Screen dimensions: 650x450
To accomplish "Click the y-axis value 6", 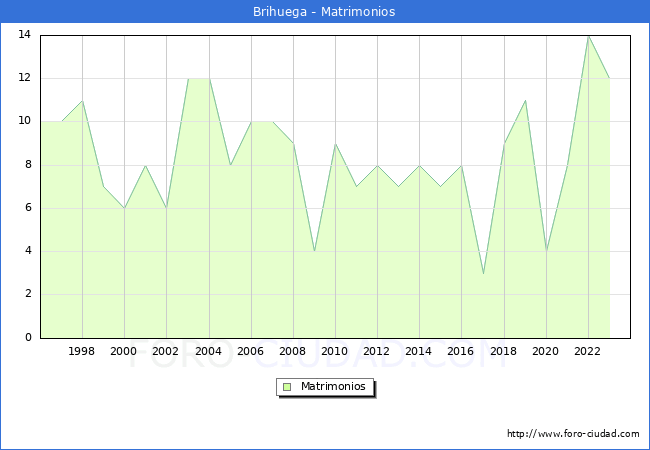I will [x=28, y=208].
